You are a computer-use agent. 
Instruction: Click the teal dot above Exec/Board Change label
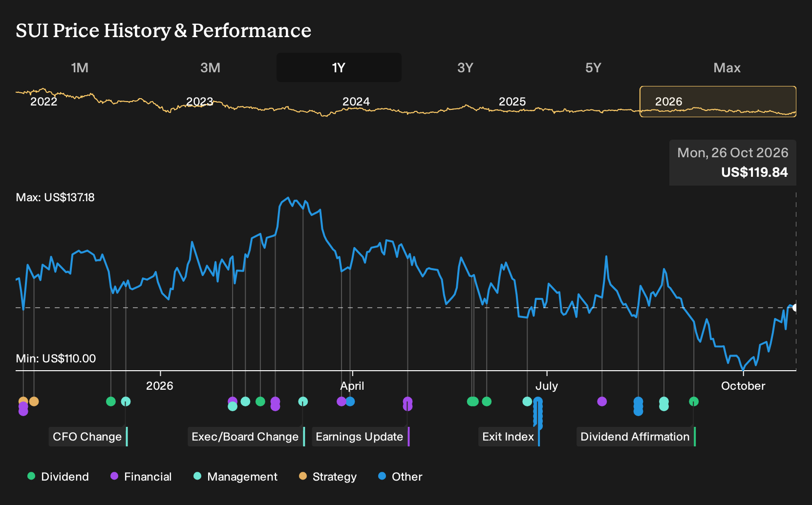(x=303, y=401)
